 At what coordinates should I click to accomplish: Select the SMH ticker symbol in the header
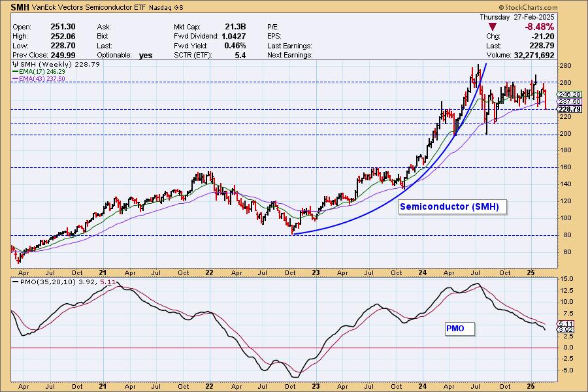[20, 7]
